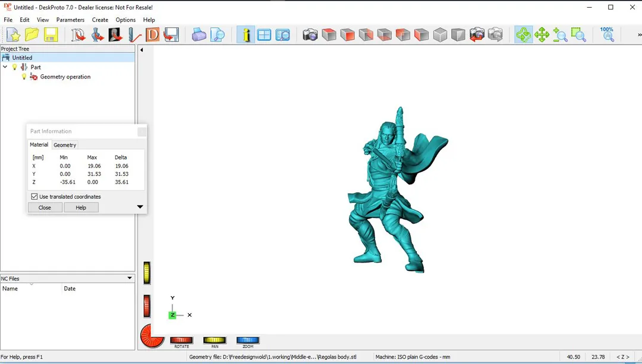The width and height of the screenshot is (642, 364).
Task: Toggle lightbulb visibility for Part
Action: (15, 67)
